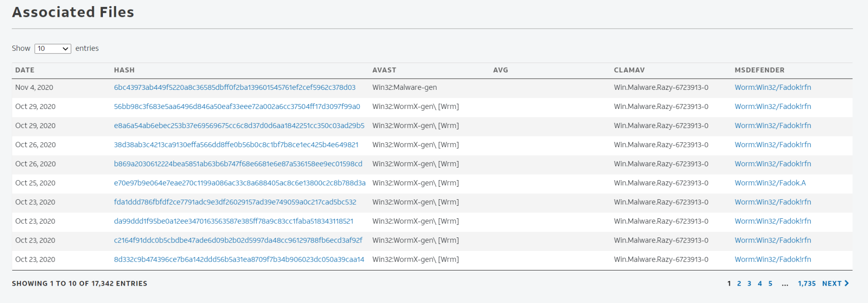
Task: Open hash link starting with fda1ddd786
Action: (x=235, y=202)
